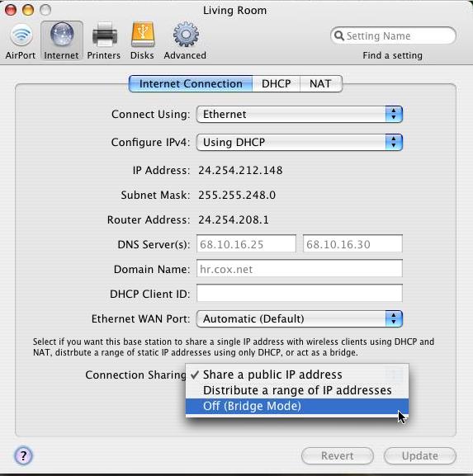
Task: Open help with the question mark button
Action: click(x=23, y=455)
